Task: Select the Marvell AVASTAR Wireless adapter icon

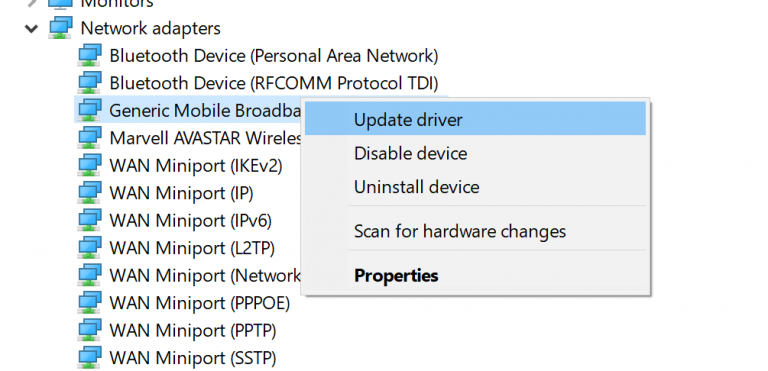Action: tap(90, 138)
